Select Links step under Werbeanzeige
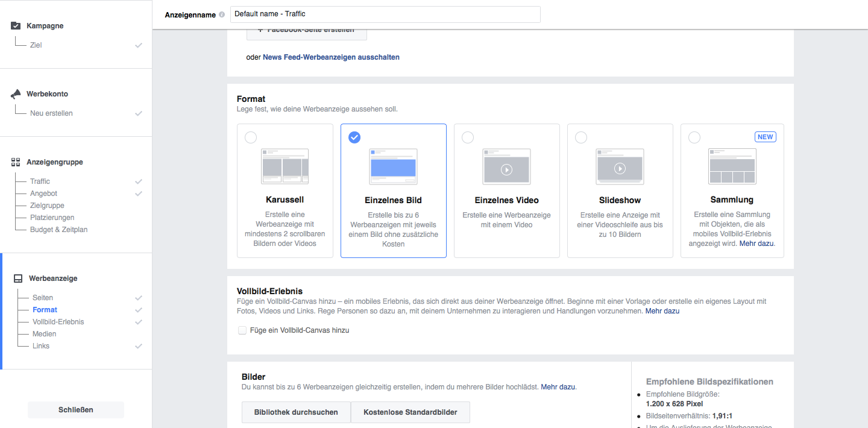Image resolution: width=868 pixels, height=428 pixels. (41, 346)
